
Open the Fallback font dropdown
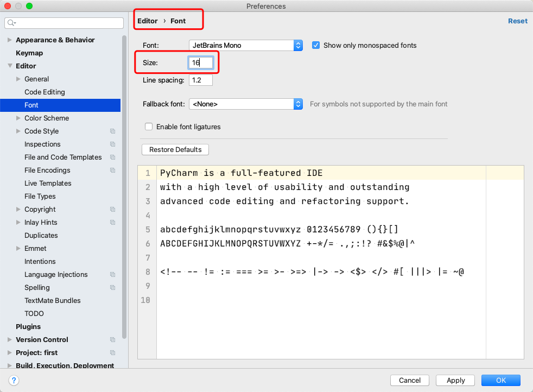click(246, 104)
